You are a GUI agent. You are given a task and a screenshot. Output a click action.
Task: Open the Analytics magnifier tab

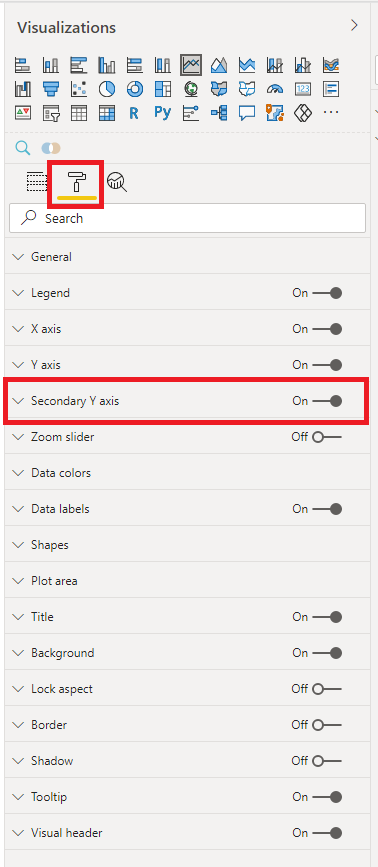click(x=117, y=181)
